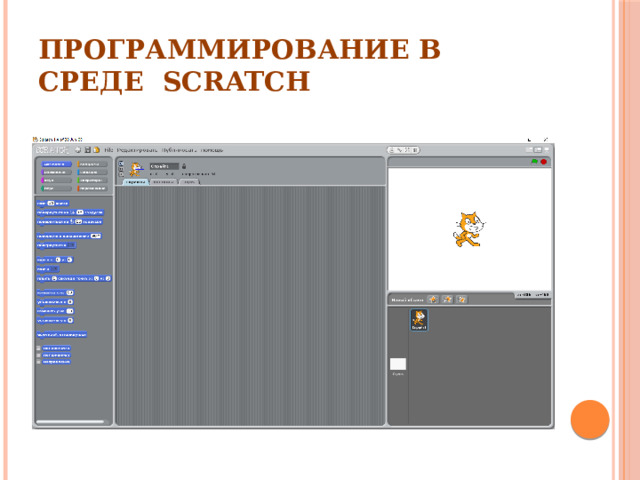
Task: Select the blue Motion category
Action: coord(56,164)
